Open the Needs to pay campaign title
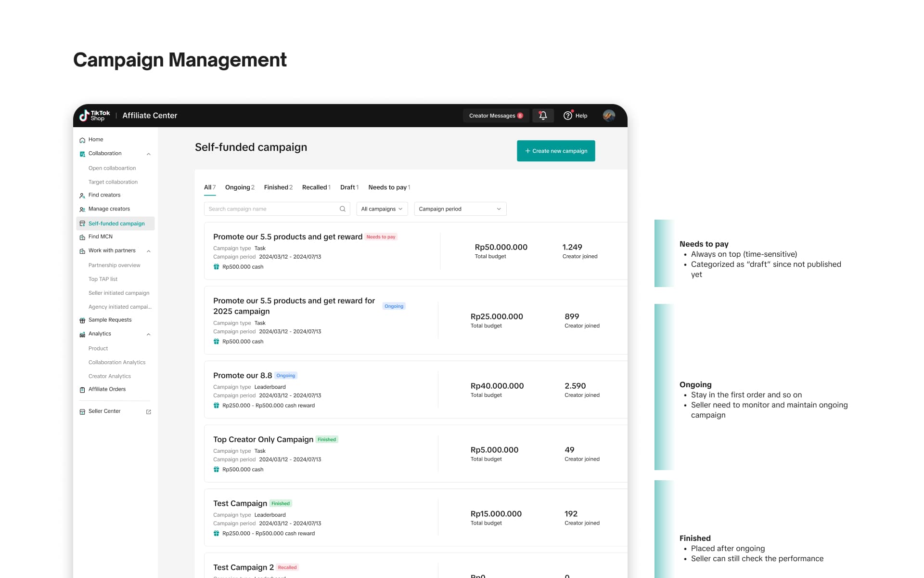The width and height of the screenshot is (924, 578). click(x=288, y=237)
